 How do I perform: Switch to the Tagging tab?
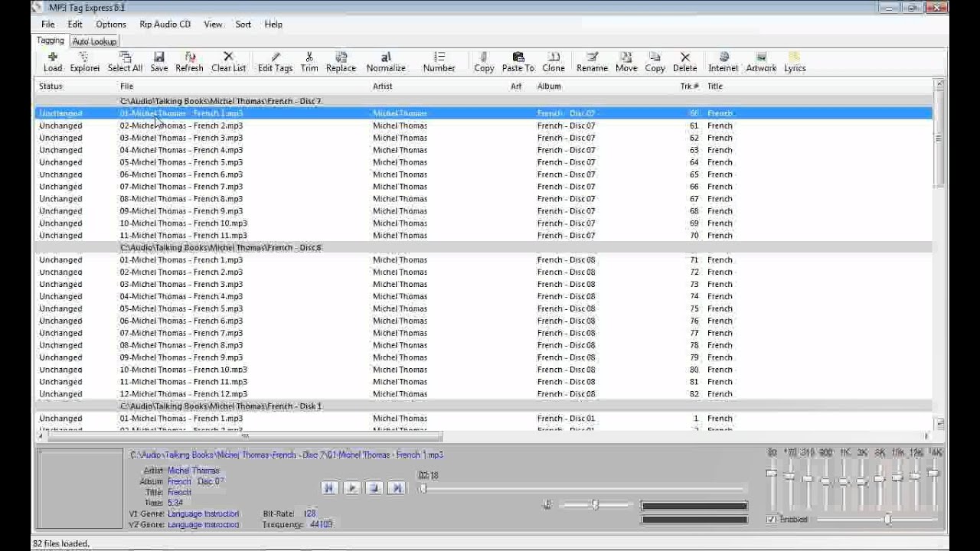coord(51,41)
